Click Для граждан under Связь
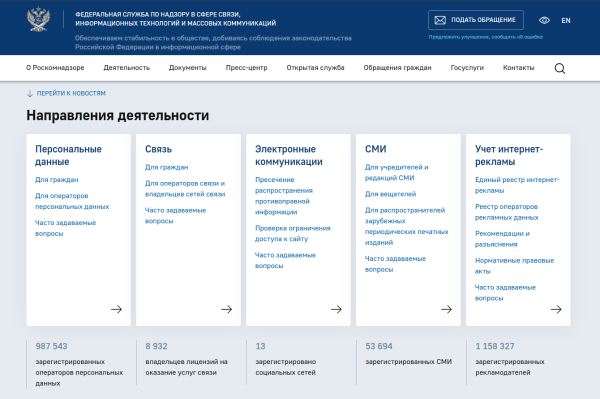Viewport: 600px width, 399px height. [166, 167]
